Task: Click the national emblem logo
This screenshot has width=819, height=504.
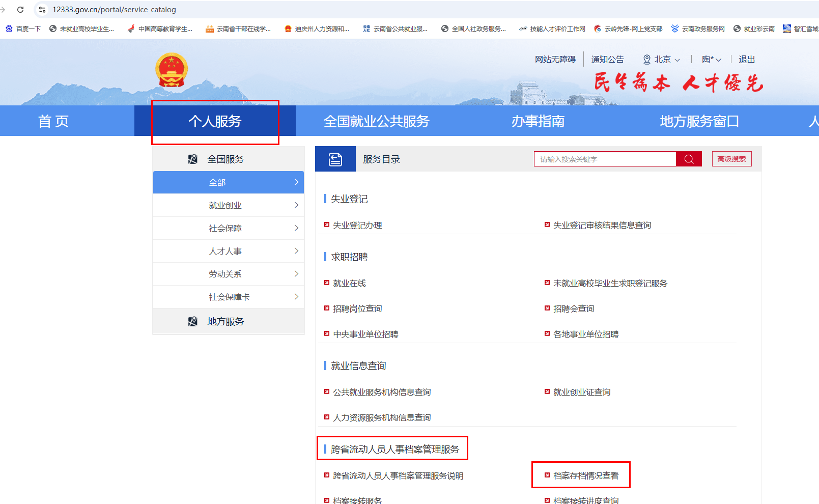Action: pos(172,70)
